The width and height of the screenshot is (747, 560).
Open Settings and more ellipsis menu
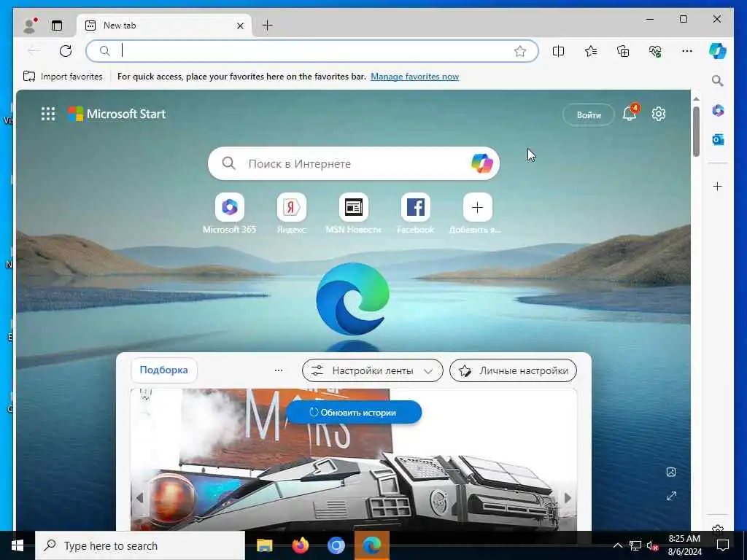tap(687, 51)
